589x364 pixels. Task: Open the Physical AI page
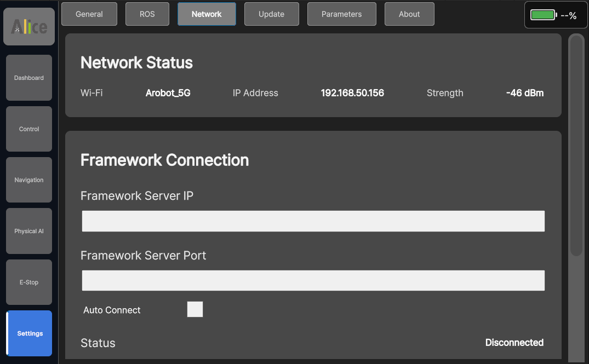tap(29, 231)
